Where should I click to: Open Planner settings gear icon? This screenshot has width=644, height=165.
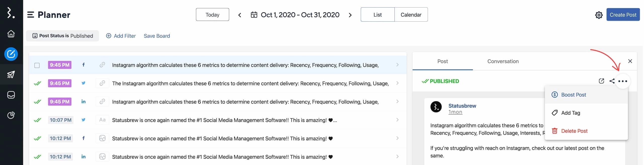pyautogui.click(x=599, y=15)
